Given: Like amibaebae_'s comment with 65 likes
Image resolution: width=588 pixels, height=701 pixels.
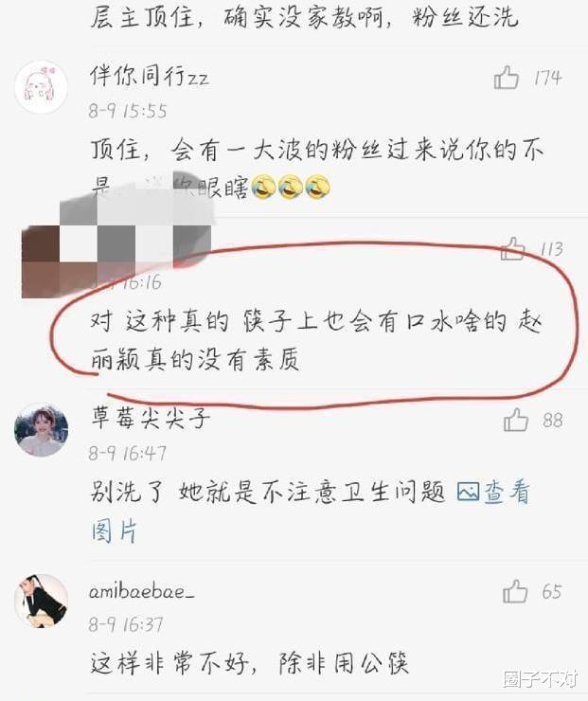Looking at the screenshot, I should point(515,591).
